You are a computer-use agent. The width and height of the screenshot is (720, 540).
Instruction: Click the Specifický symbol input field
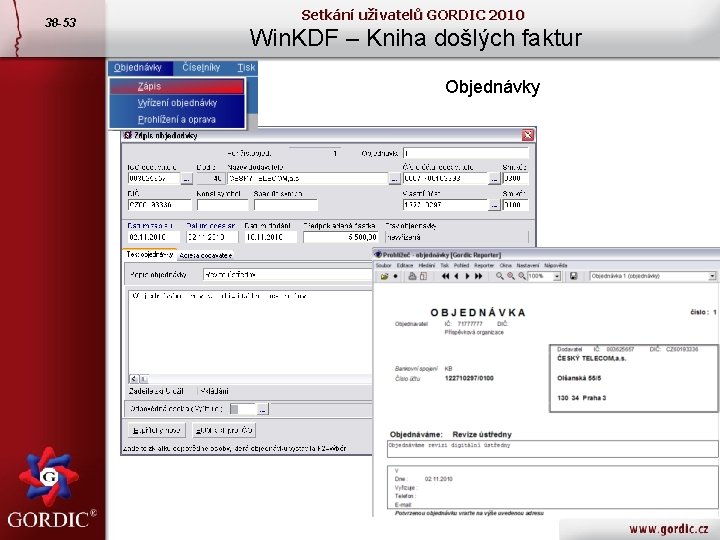click(286, 205)
